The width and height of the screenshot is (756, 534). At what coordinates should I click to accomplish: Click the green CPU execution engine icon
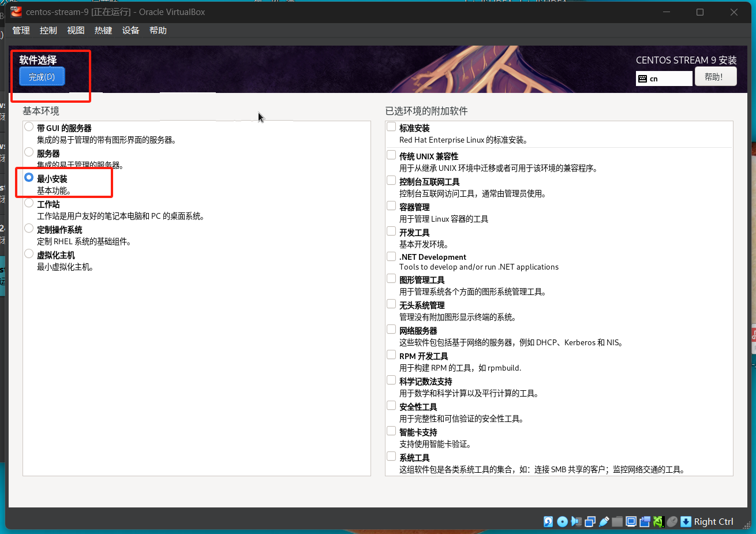pos(658,521)
